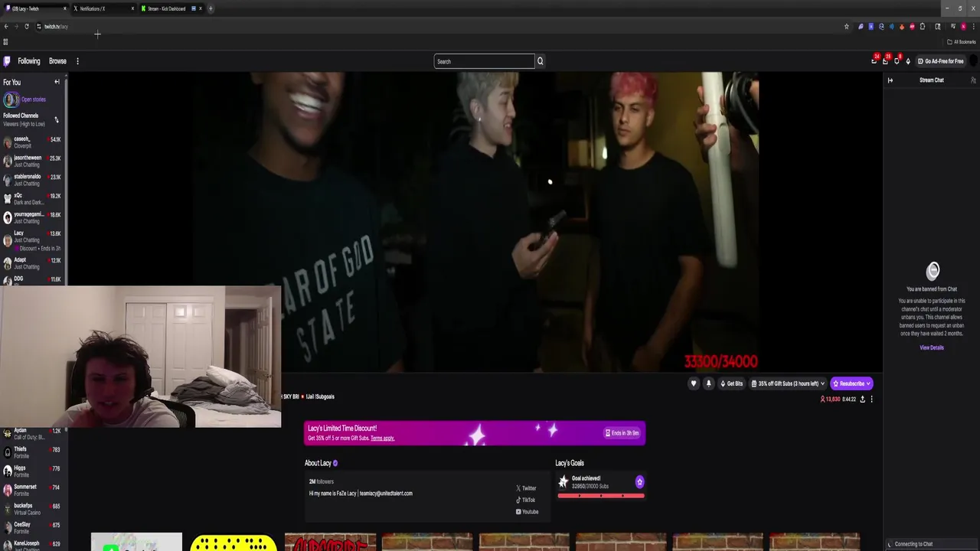This screenshot has height=551, width=980.
Task: Open the 35% off Gift Subs dropdown
Action: (x=788, y=383)
